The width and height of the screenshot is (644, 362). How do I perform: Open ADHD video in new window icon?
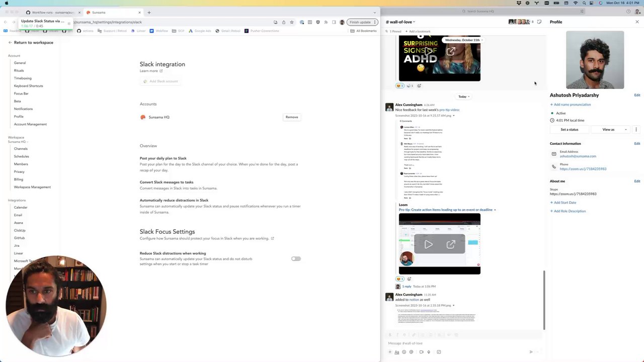point(451,51)
